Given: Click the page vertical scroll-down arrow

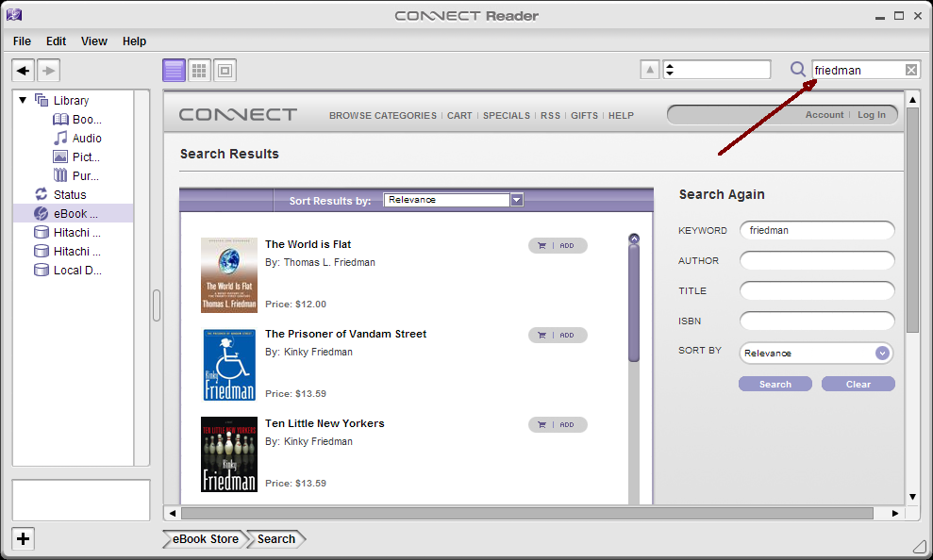Looking at the screenshot, I should click(x=913, y=497).
